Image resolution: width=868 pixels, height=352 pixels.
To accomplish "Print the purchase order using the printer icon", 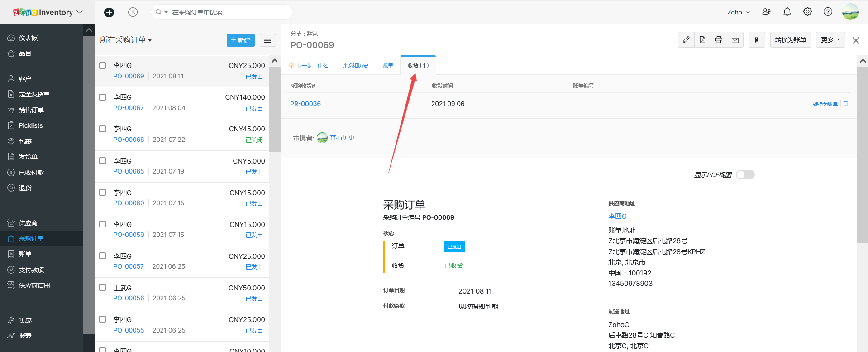I will (719, 40).
